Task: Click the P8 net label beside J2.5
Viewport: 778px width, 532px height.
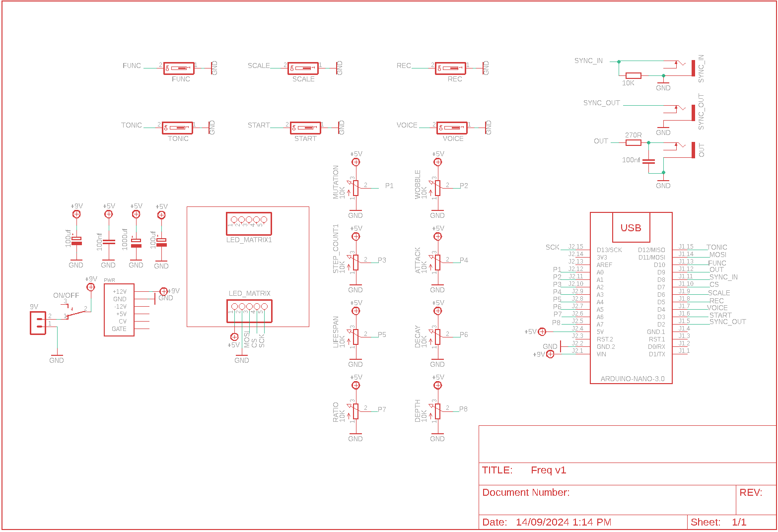Action: pyautogui.click(x=556, y=323)
